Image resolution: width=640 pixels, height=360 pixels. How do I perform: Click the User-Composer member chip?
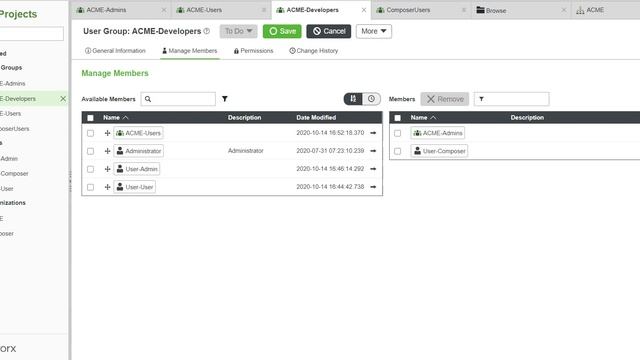439,151
